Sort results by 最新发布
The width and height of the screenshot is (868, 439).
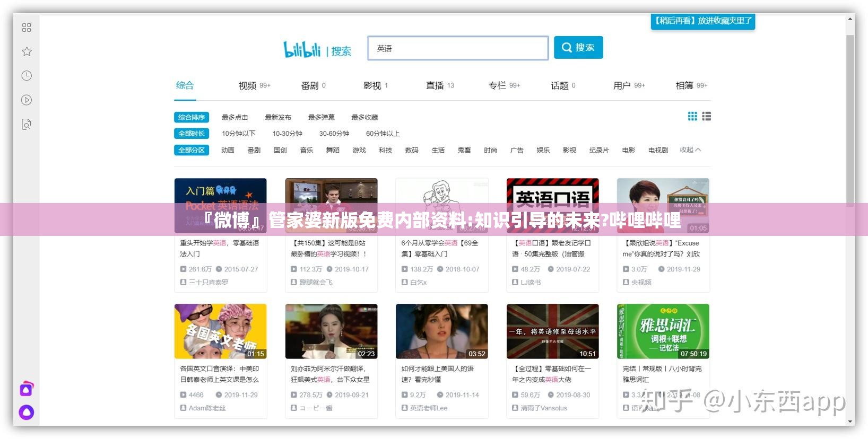click(278, 117)
